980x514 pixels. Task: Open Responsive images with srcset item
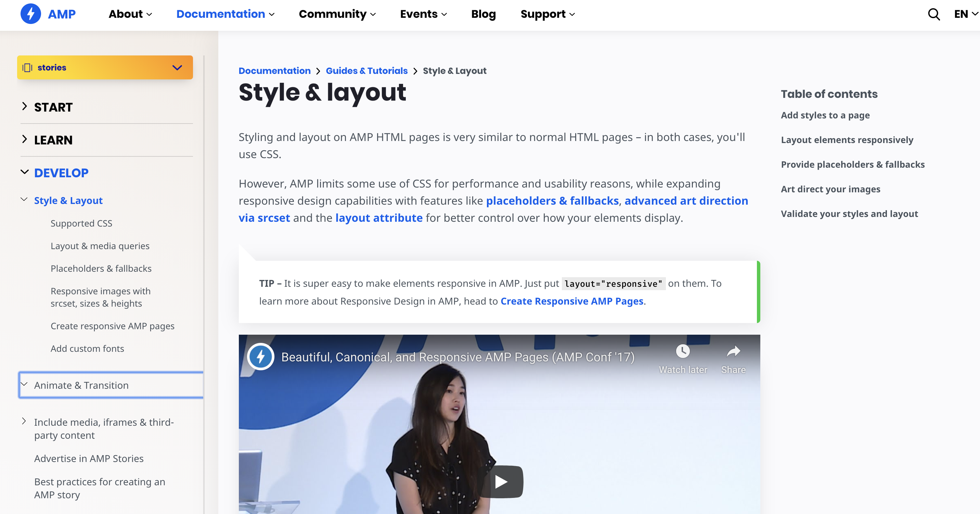click(101, 297)
